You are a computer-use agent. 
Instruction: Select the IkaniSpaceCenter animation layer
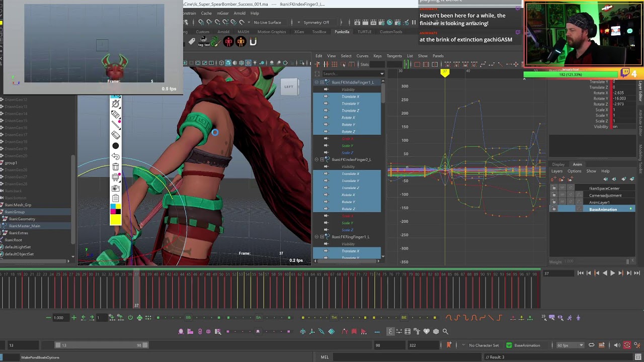[604, 189]
